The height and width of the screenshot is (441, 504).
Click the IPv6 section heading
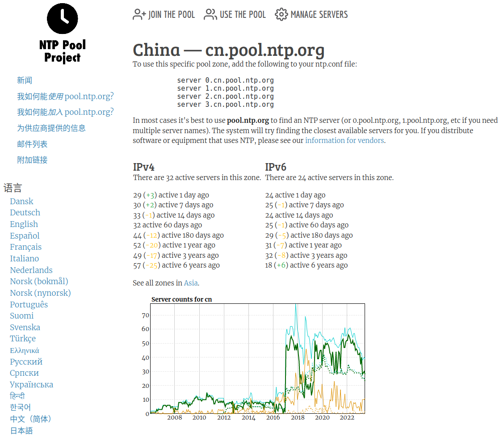[276, 167]
